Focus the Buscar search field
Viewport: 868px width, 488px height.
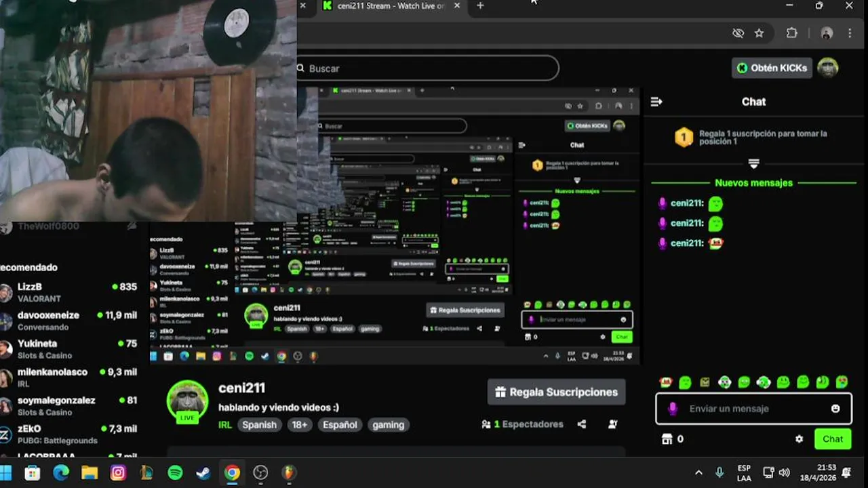tap(427, 68)
